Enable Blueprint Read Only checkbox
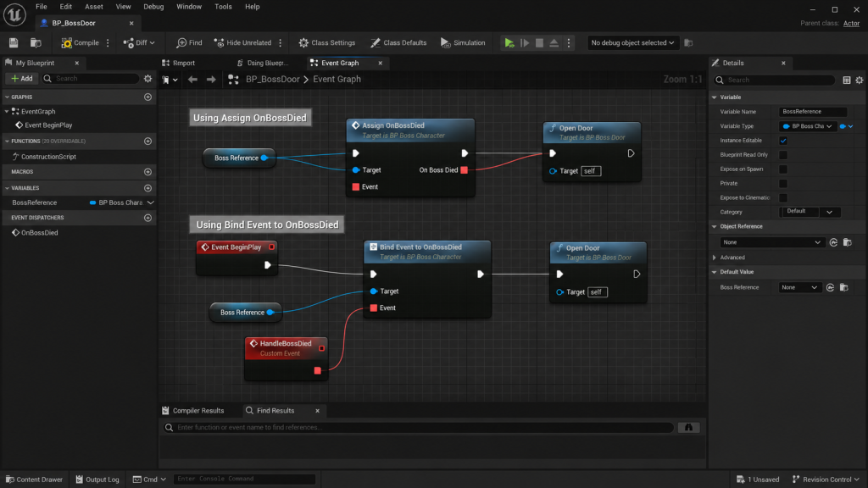Image resolution: width=868 pixels, height=488 pixels. click(x=783, y=155)
